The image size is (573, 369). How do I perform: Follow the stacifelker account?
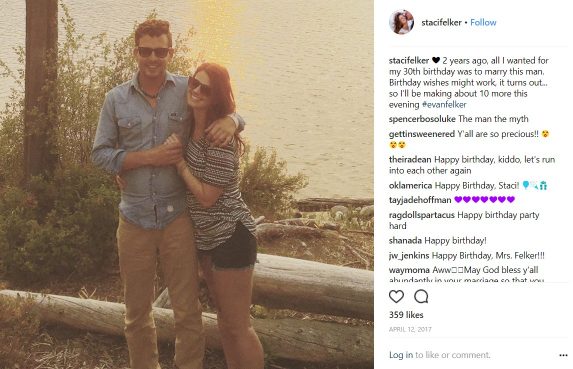point(483,22)
